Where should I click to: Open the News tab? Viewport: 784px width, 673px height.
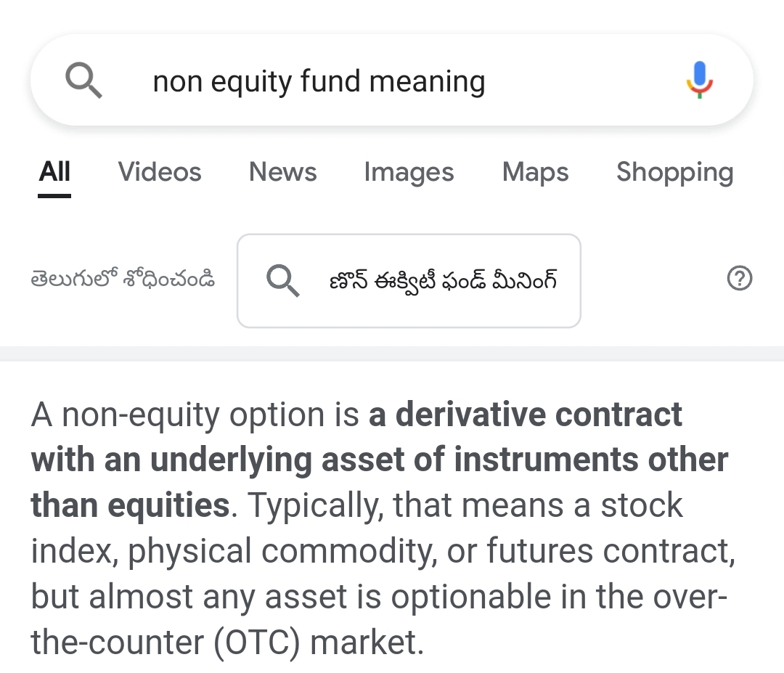coord(282,173)
